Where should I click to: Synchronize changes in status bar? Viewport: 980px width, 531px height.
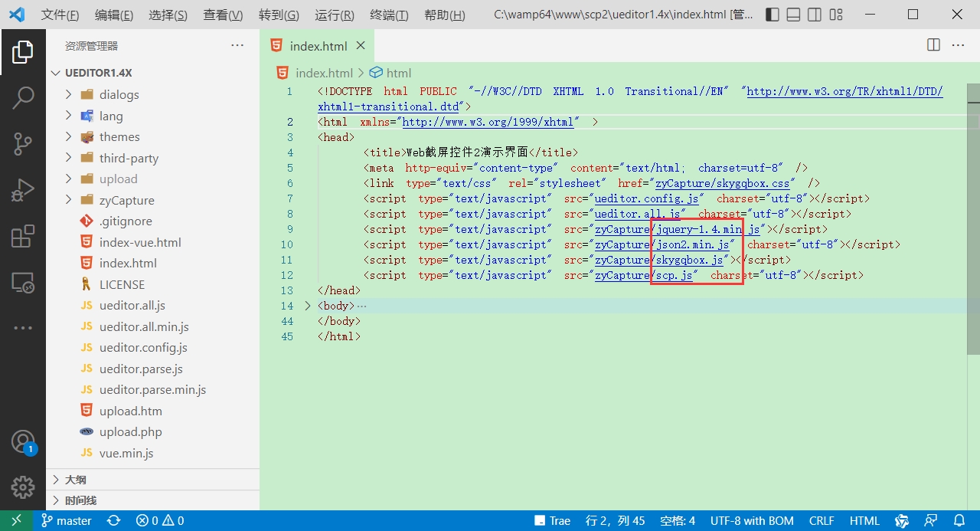point(114,521)
